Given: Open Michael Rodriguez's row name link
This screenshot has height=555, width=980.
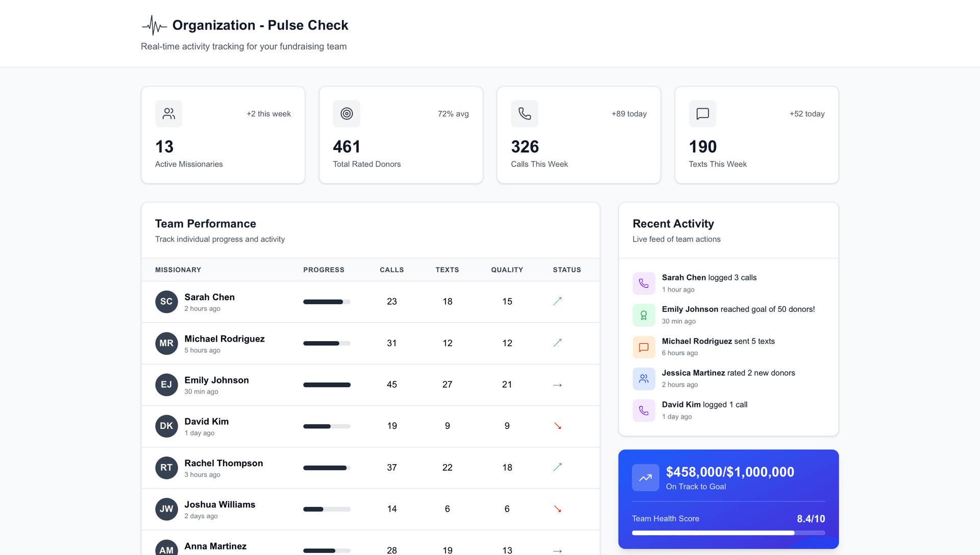Looking at the screenshot, I should click(224, 339).
